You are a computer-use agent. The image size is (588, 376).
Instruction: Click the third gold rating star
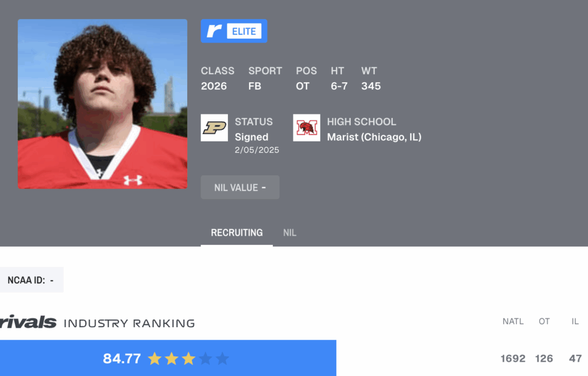pyautogui.click(x=188, y=359)
